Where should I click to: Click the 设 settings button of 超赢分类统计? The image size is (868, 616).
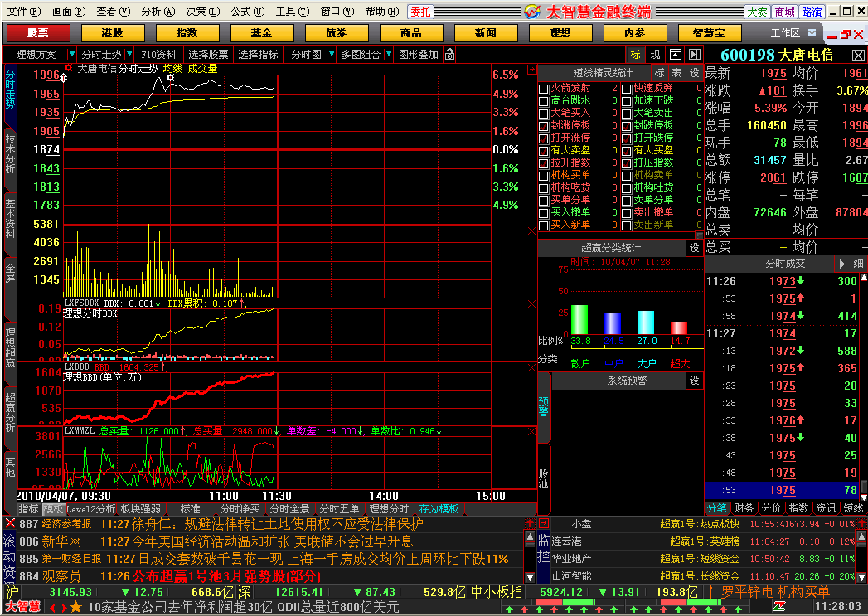point(694,247)
